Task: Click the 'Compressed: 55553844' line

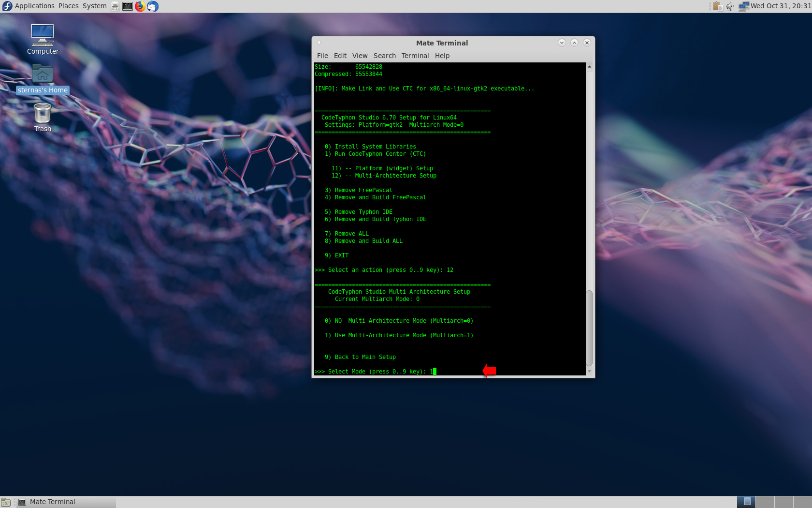Action: tap(348, 74)
